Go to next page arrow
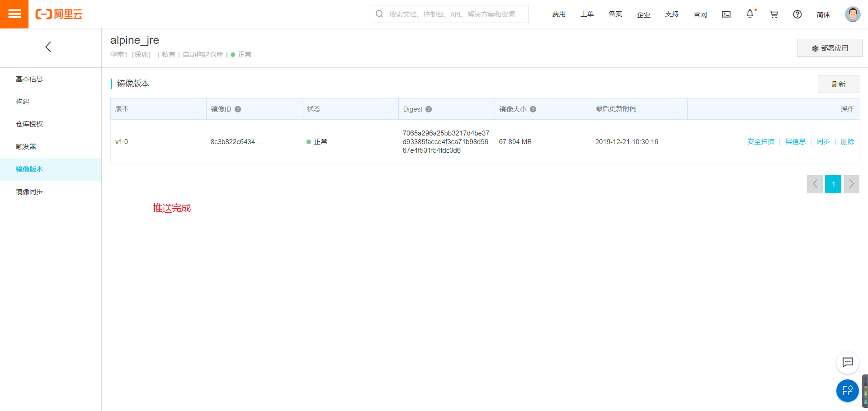This screenshot has width=868, height=411. [851, 184]
